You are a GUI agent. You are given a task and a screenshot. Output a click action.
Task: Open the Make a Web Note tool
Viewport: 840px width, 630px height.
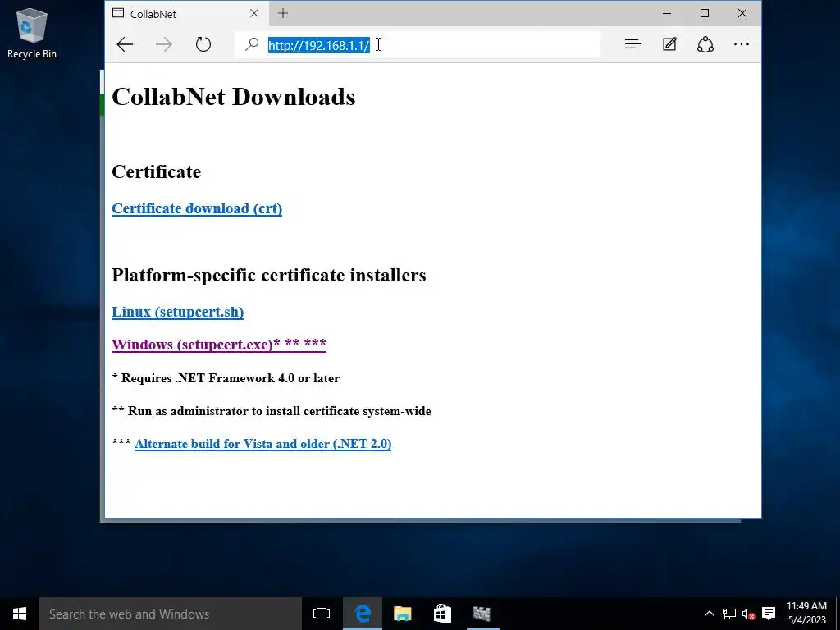(x=669, y=44)
